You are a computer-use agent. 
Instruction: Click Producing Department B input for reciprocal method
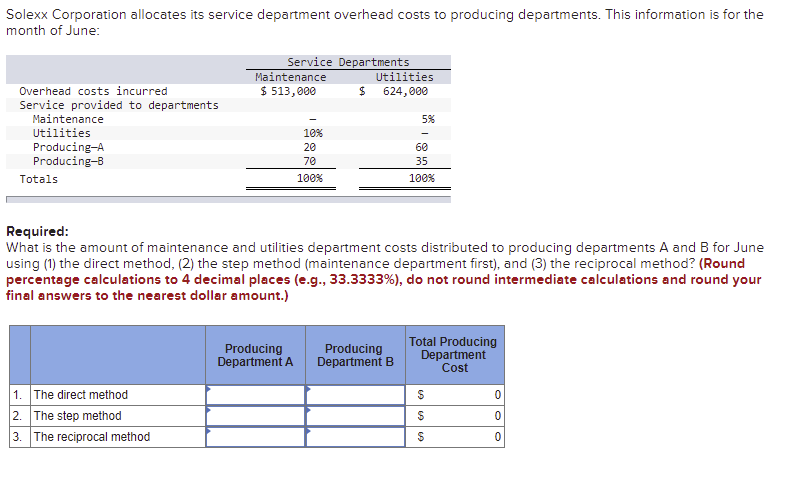355,437
